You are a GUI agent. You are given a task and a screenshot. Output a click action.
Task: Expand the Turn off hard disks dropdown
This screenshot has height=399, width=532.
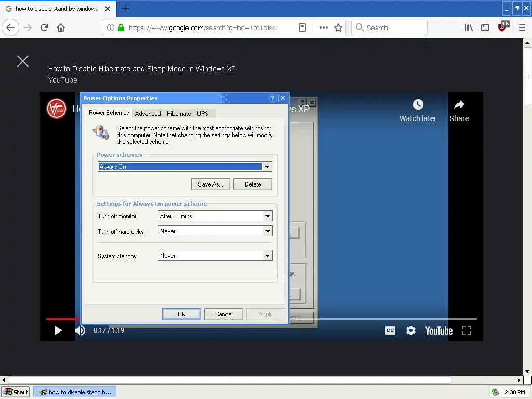(268, 231)
